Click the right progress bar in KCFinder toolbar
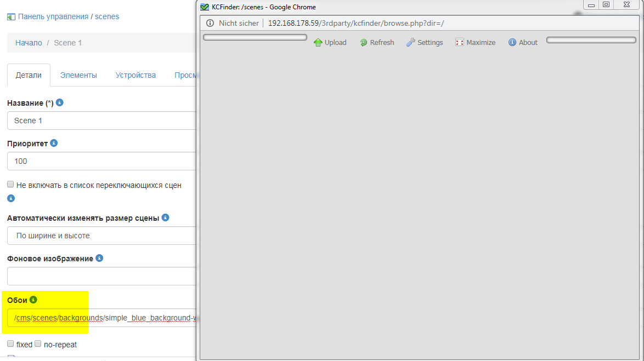Screen dimensions: 644x361 pos(591,40)
